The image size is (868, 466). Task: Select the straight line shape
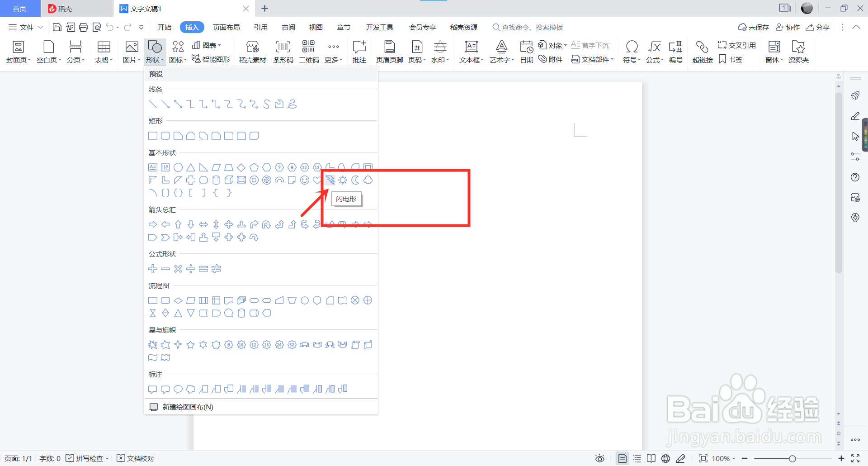[x=153, y=104]
